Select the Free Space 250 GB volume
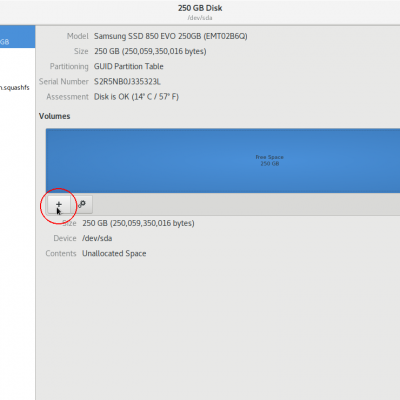Viewport: 400px width, 400px height. (223, 161)
